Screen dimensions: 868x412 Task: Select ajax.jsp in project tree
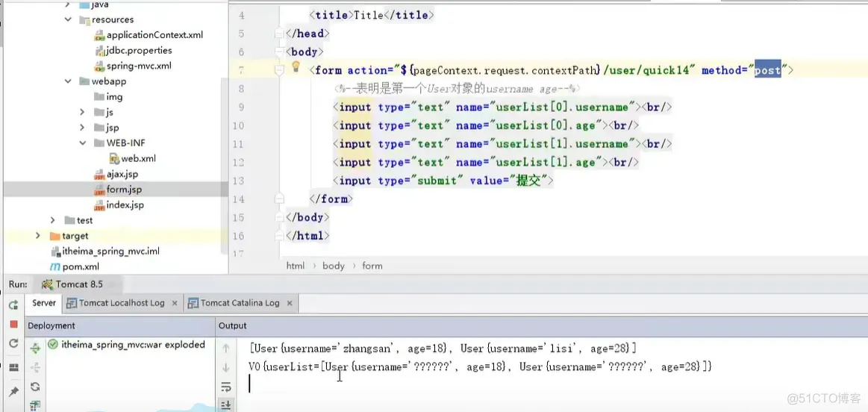pos(122,174)
